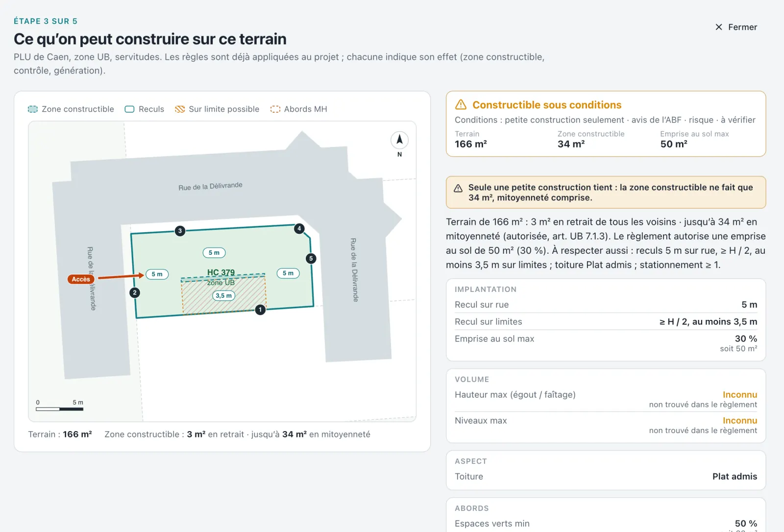Click the Abords MH legend icon

(275, 109)
